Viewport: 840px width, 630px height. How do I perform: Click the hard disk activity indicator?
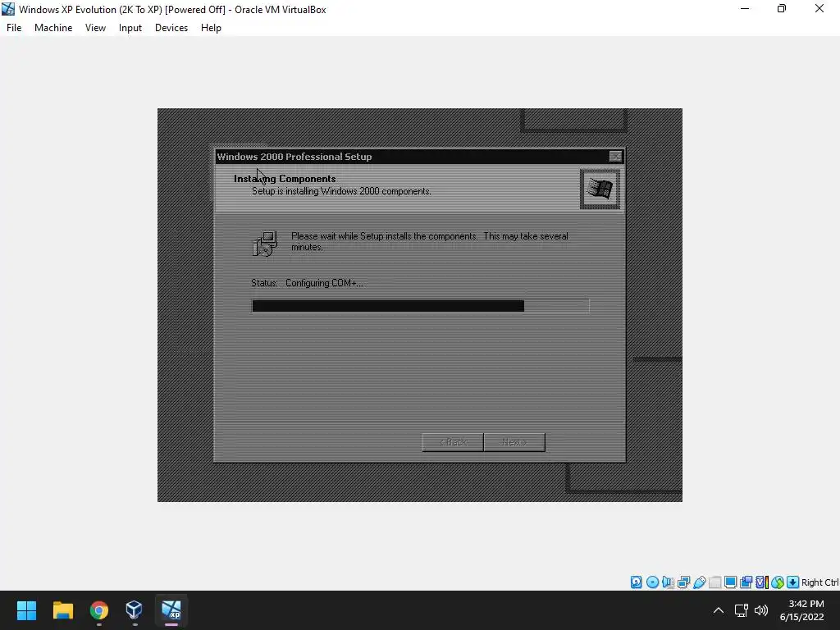(x=636, y=582)
